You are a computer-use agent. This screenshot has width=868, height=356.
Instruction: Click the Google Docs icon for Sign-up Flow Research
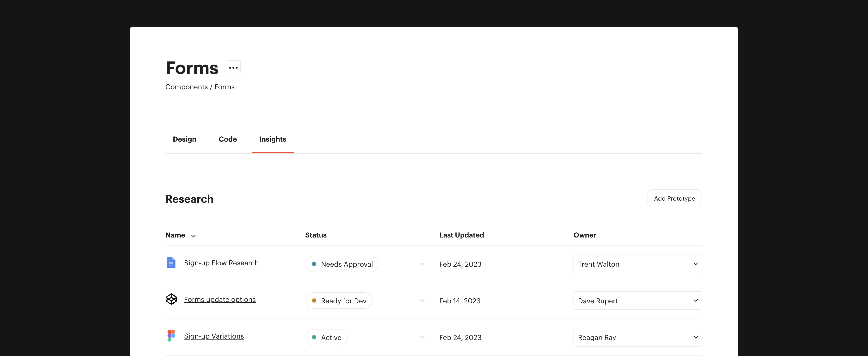171,263
